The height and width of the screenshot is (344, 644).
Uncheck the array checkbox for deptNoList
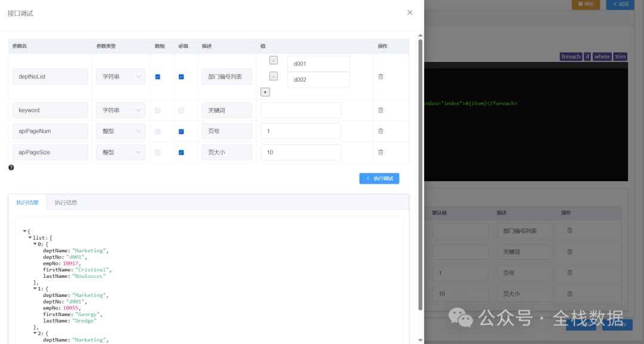[x=157, y=76]
